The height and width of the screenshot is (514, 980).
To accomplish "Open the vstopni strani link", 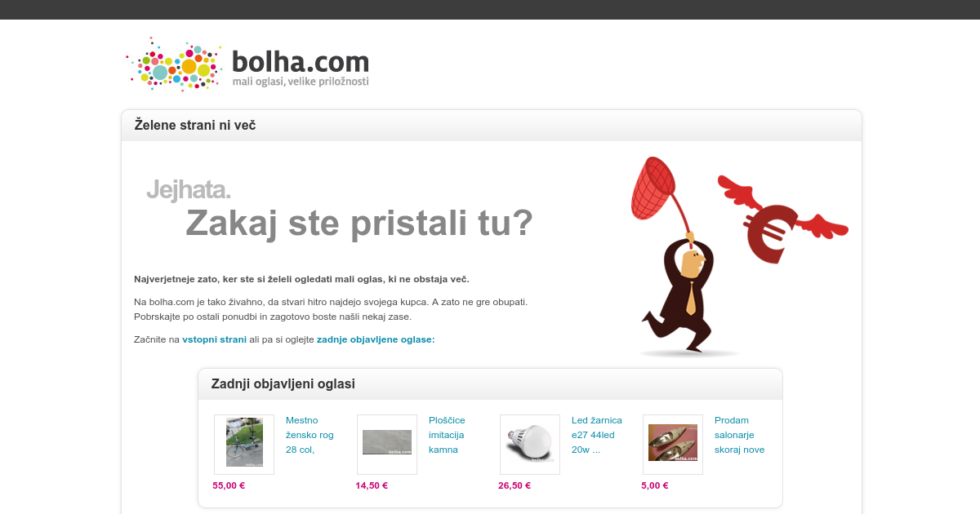I will (x=214, y=339).
